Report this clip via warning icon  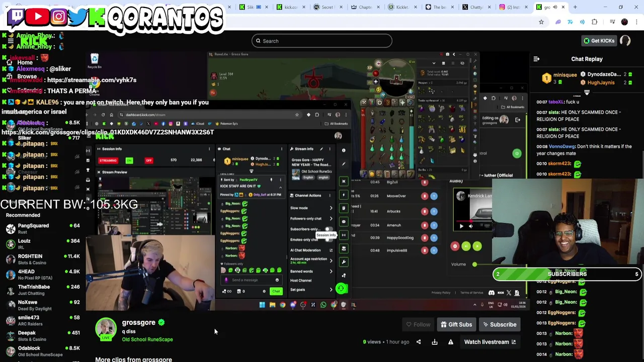click(x=451, y=342)
